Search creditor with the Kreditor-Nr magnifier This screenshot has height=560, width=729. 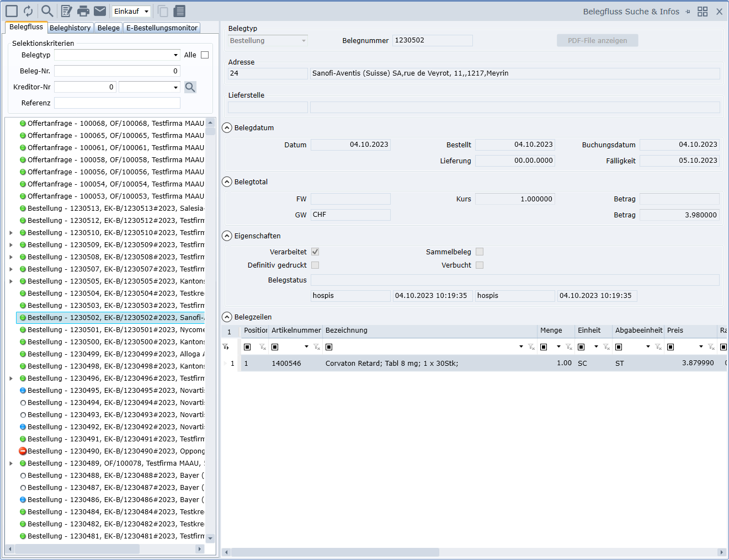[x=190, y=87]
